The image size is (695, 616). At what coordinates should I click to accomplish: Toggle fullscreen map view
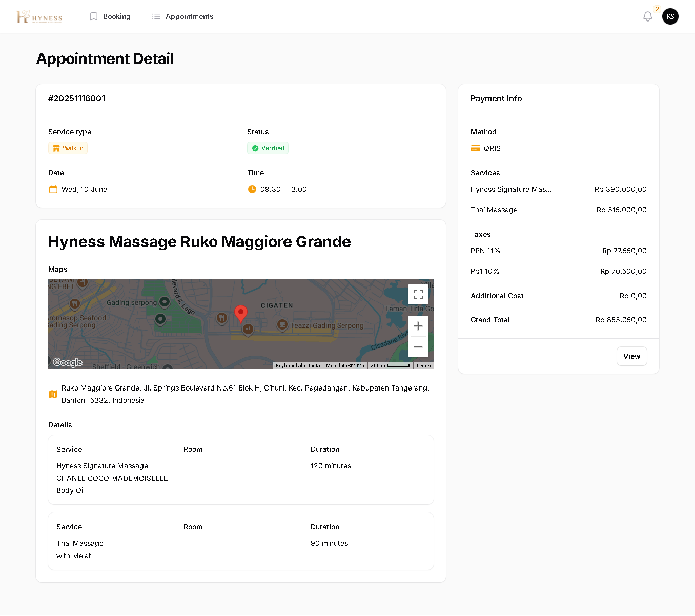click(x=418, y=295)
